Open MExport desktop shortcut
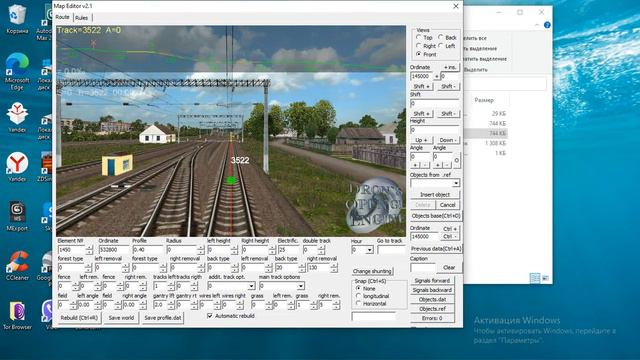 (x=17, y=216)
